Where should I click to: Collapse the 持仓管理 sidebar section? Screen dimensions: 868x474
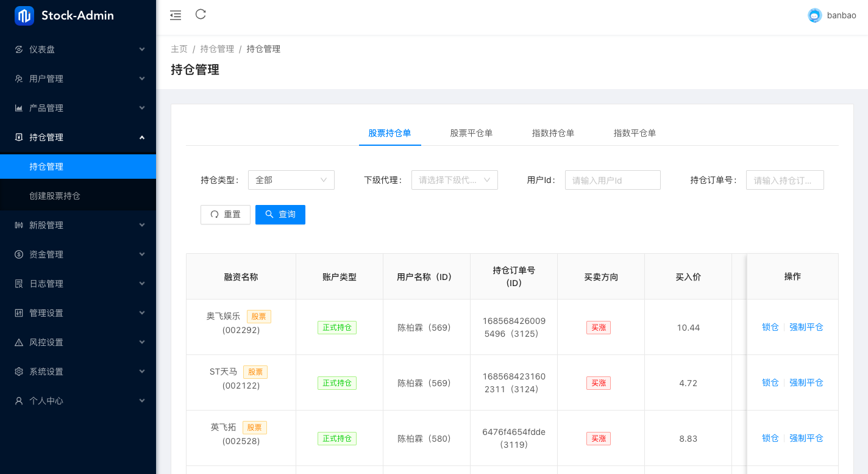78,137
